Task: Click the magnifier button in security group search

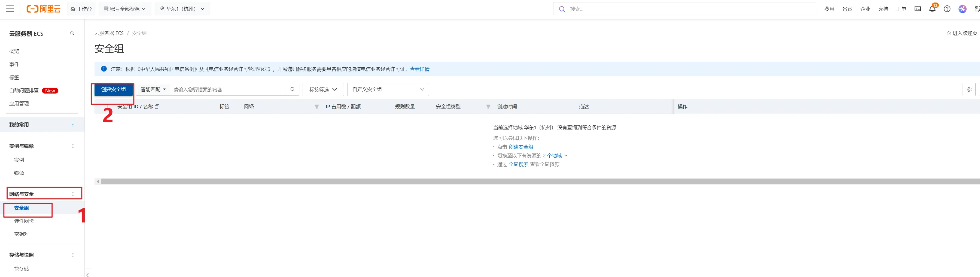Action: point(293,89)
